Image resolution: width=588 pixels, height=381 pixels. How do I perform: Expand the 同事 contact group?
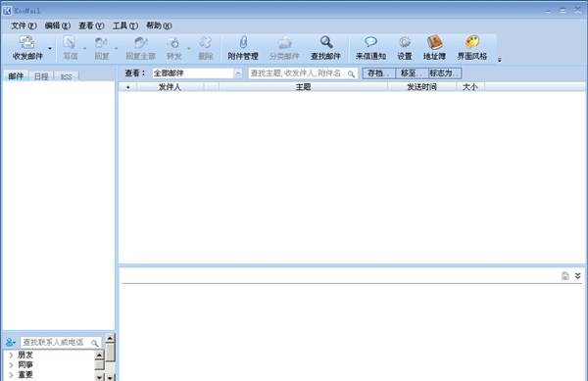pyautogui.click(x=11, y=364)
